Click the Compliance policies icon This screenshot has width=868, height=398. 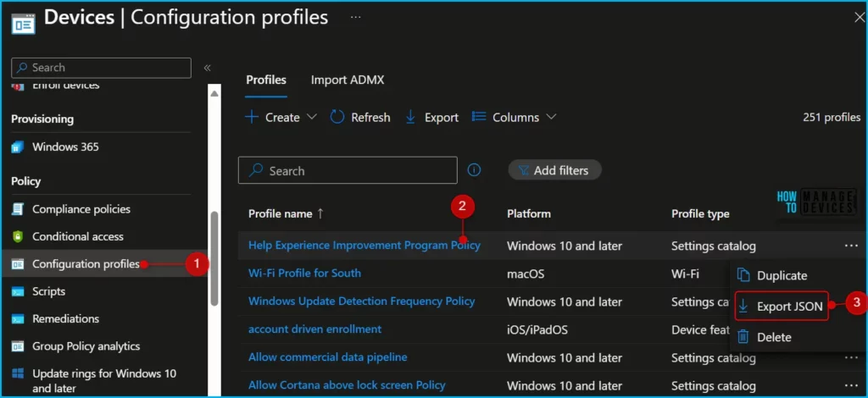pyautogui.click(x=18, y=209)
